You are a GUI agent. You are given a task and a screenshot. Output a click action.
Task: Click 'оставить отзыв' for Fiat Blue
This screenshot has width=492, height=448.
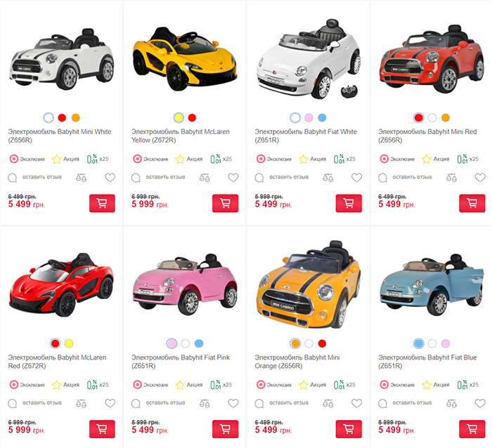tap(412, 403)
